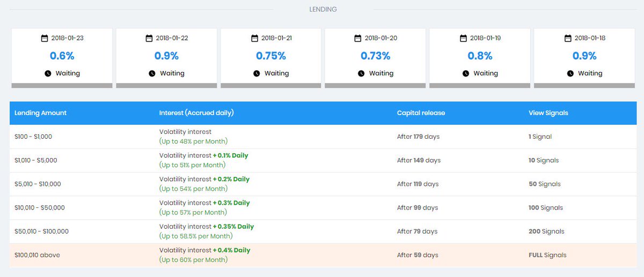Click the clock icon in the 2018-01-18 card

click(x=570, y=73)
